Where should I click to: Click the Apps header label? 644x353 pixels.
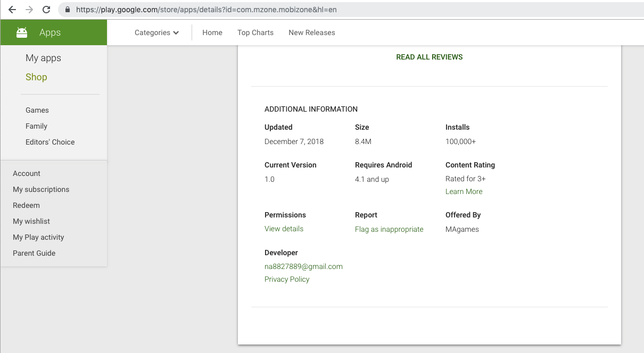click(50, 32)
